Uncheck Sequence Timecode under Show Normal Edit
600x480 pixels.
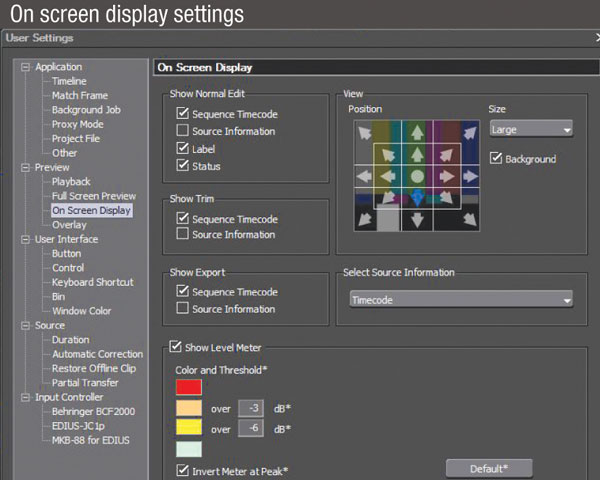tap(183, 113)
